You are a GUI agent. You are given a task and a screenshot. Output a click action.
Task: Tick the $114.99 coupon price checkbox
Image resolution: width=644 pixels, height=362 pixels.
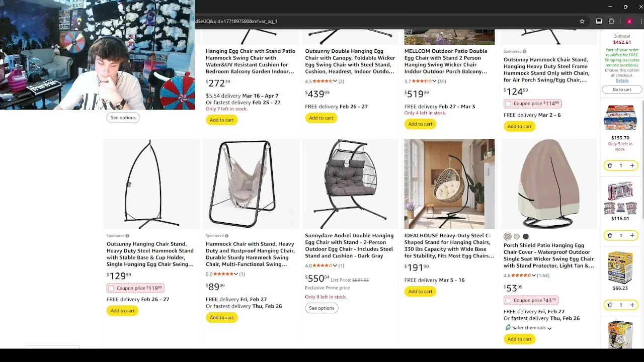click(x=508, y=104)
